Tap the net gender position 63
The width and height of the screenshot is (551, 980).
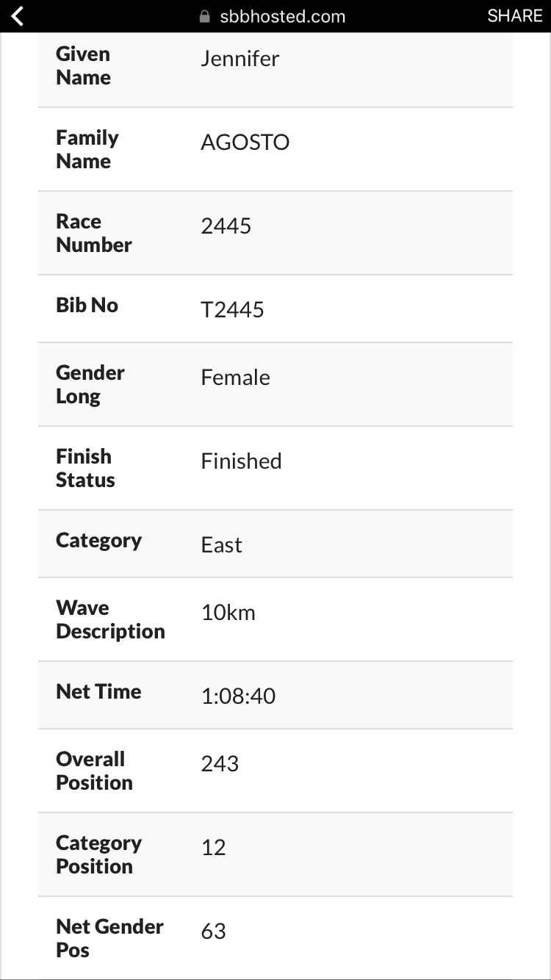point(213,932)
